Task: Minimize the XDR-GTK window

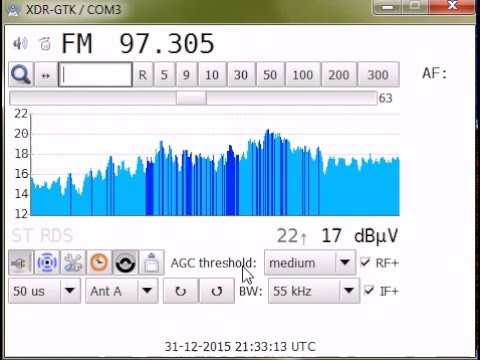Action: (388, 7)
